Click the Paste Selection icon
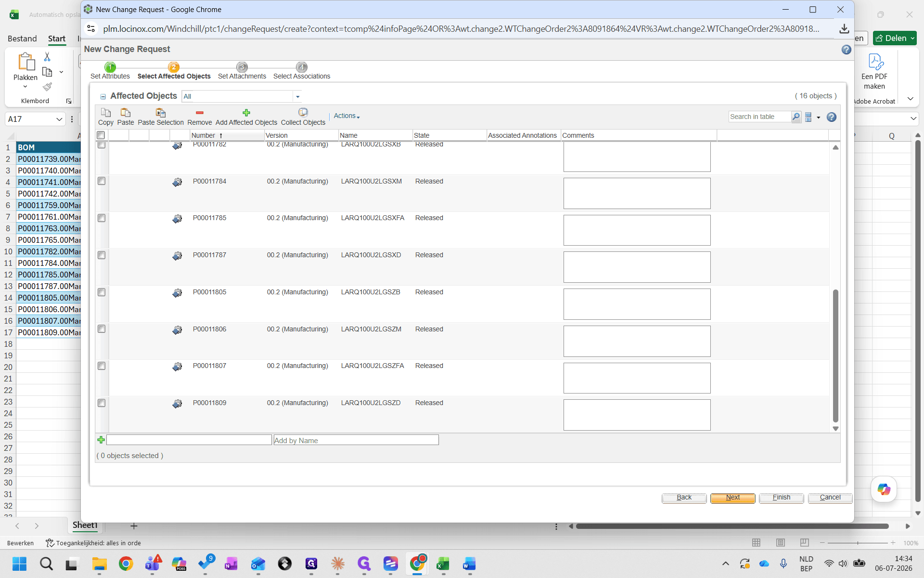924x578 pixels. [161, 113]
